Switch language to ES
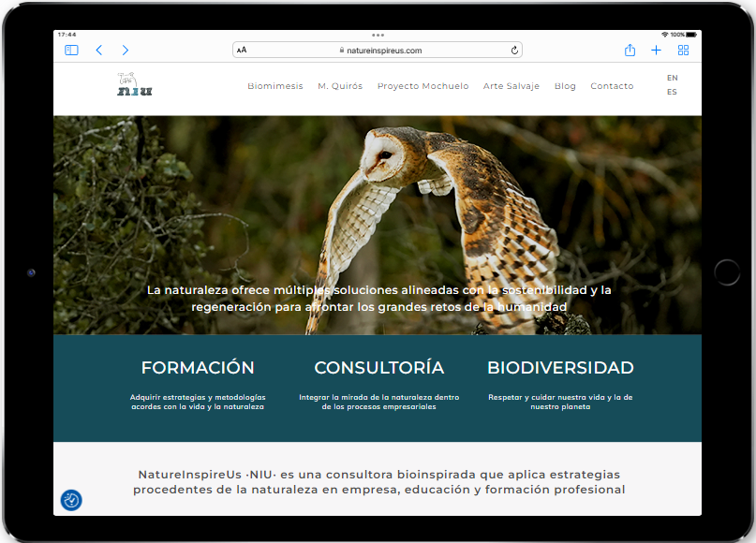This screenshot has width=756, height=543. 672,93
